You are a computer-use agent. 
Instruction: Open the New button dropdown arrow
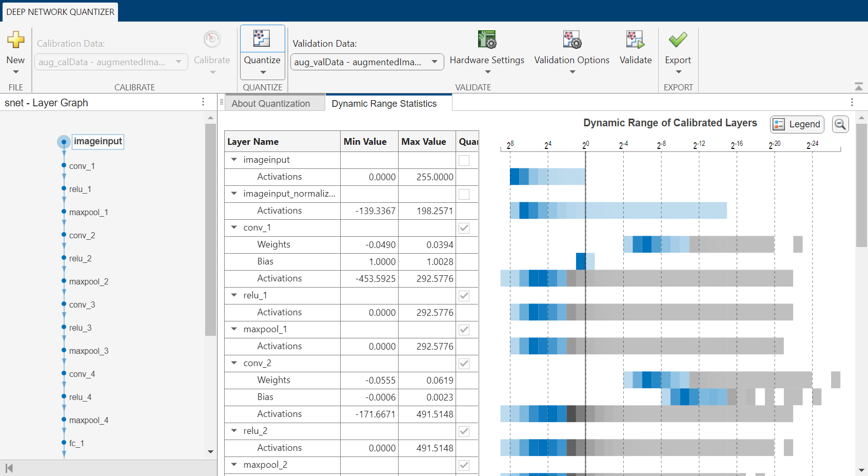15,72
